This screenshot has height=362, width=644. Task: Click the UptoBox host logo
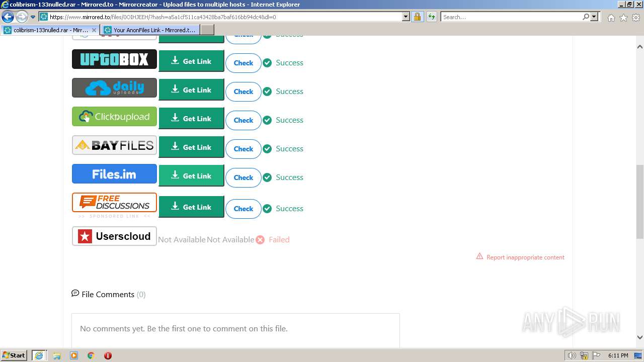tap(114, 59)
